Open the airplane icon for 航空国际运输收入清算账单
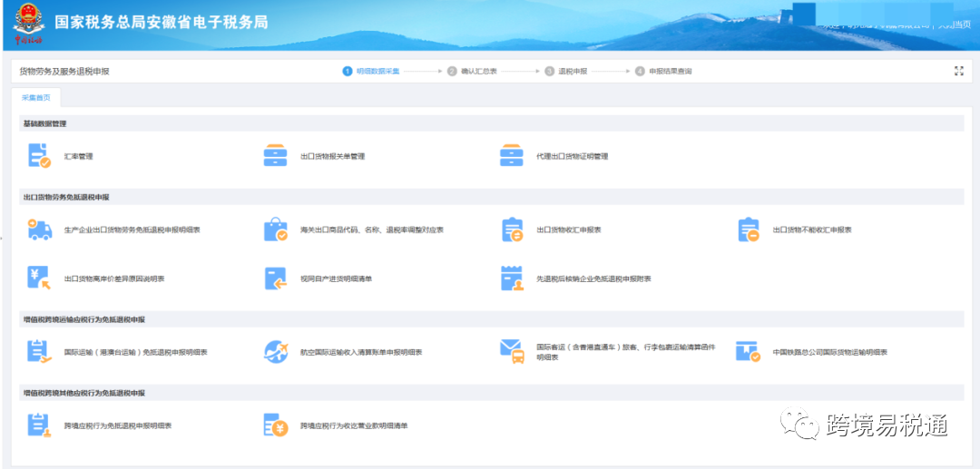The height and width of the screenshot is (469, 980). coord(275,352)
